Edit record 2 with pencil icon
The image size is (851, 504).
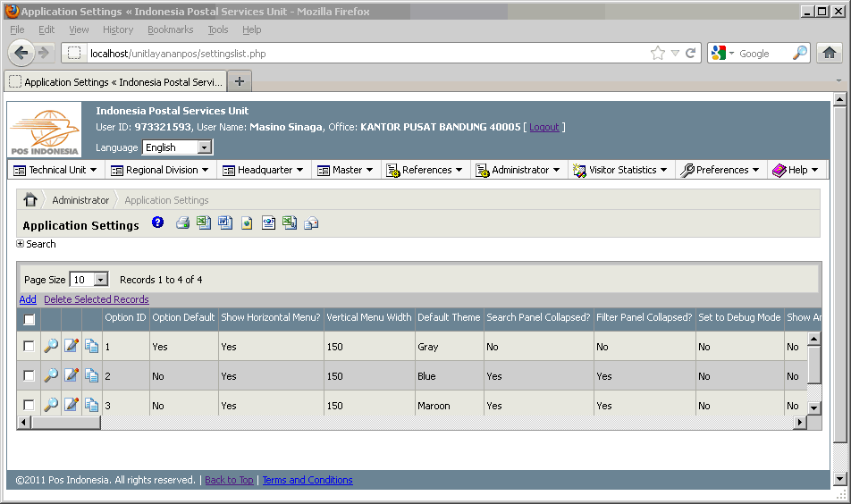(x=72, y=376)
